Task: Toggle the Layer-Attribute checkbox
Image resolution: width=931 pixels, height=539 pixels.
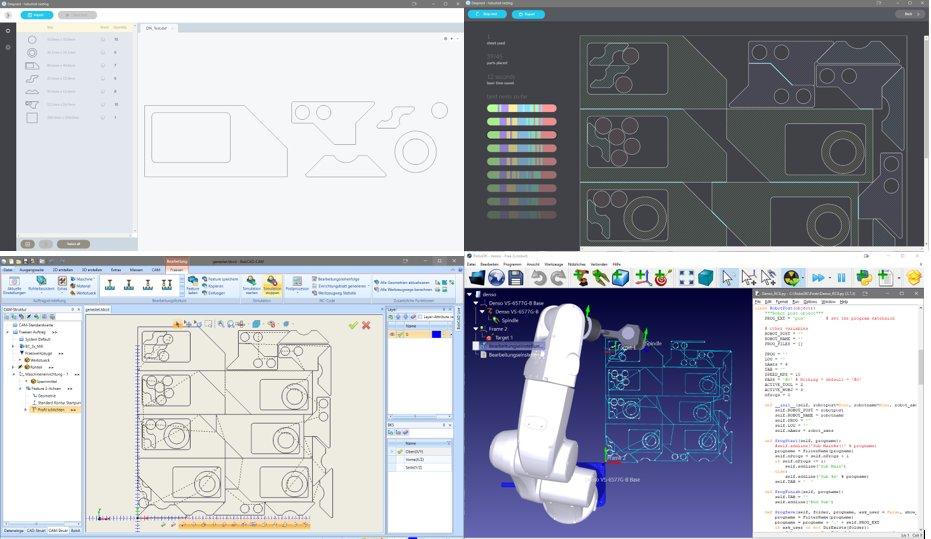Action: [419, 316]
